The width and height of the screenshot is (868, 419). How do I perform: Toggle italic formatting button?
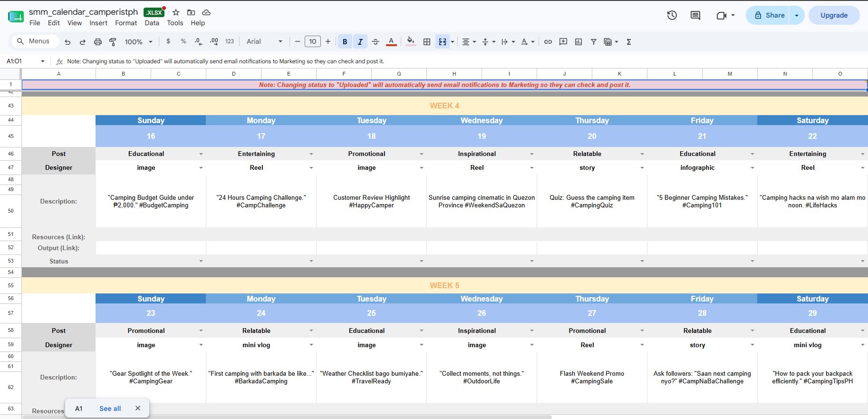point(360,42)
